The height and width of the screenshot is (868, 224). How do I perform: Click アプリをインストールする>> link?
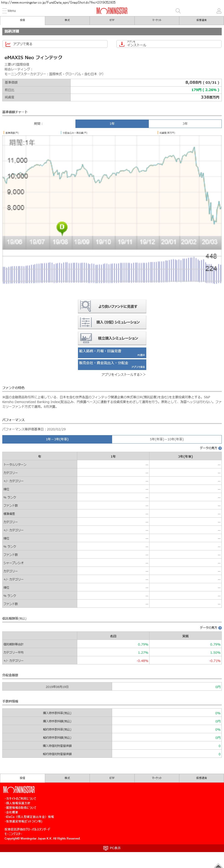[124, 374]
